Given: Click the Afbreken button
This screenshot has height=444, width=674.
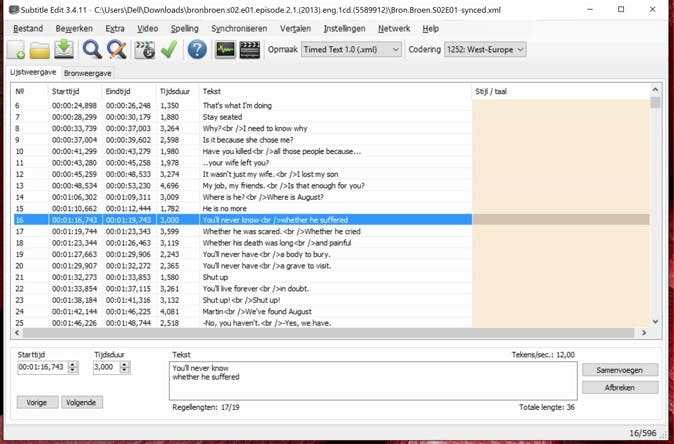Looking at the screenshot, I should (x=620, y=387).
